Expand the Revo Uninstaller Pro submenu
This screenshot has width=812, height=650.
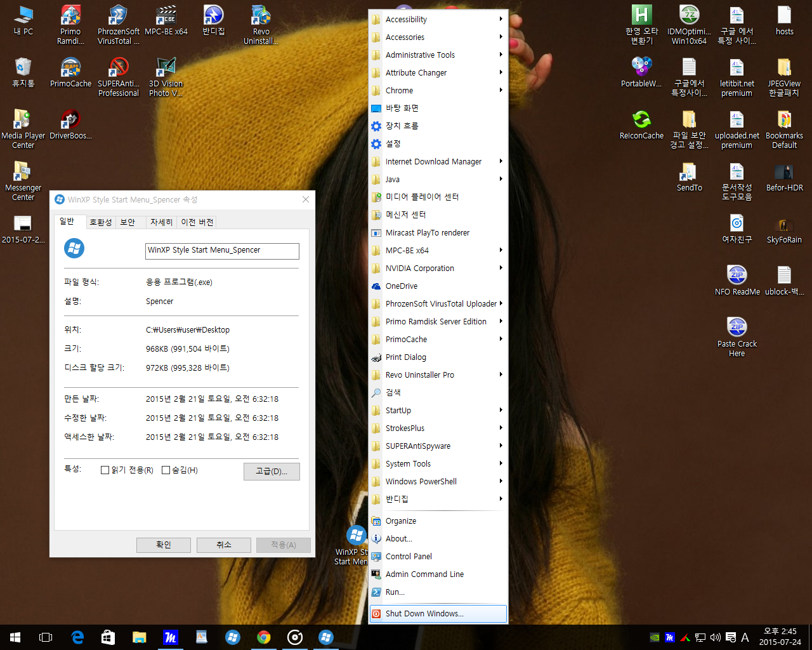pyautogui.click(x=438, y=375)
